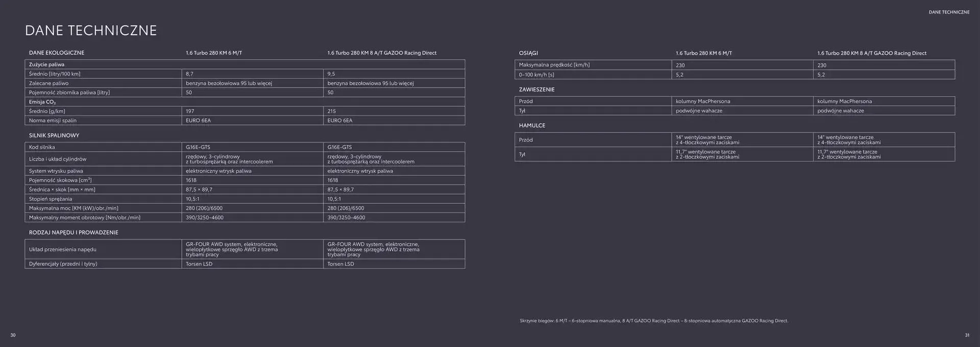Select the "SILNIK SPALINOWY" section heading

[x=54, y=135]
